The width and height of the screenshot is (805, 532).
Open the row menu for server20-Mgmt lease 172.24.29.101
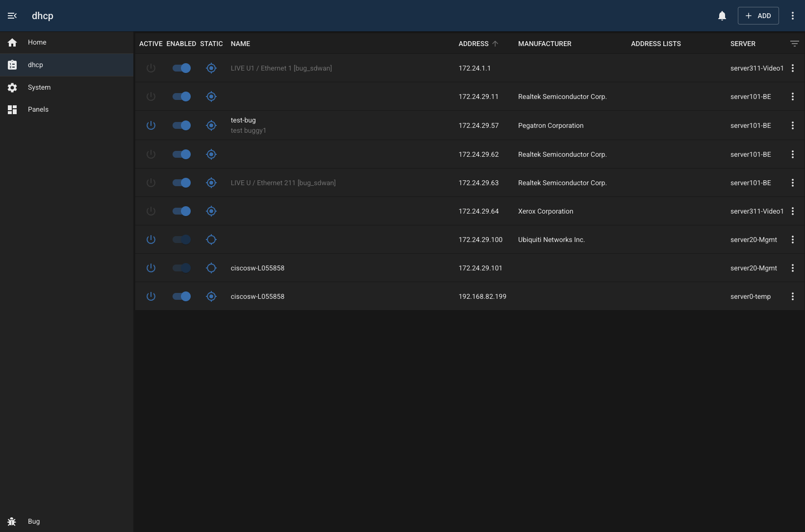click(x=792, y=268)
